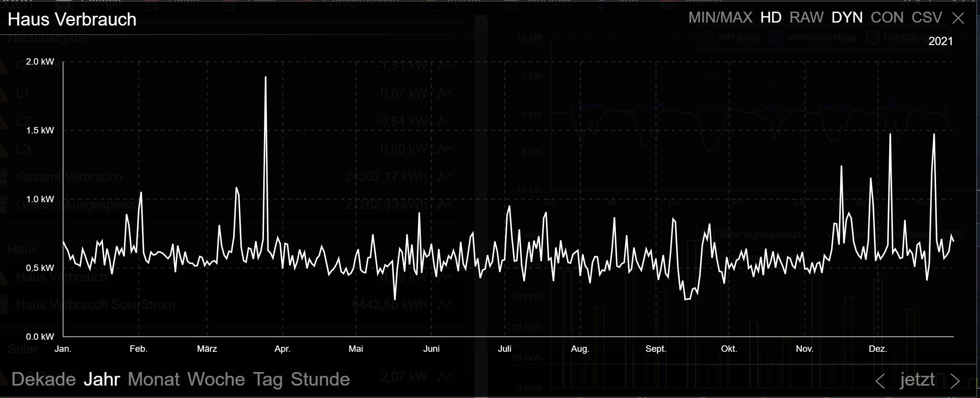Switch time range to Tag
This screenshot has height=398, width=980.
268,379
